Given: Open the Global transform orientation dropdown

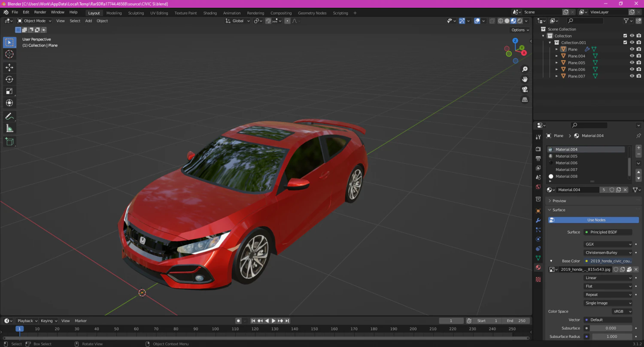Looking at the screenshot, I should click(238, 21).
